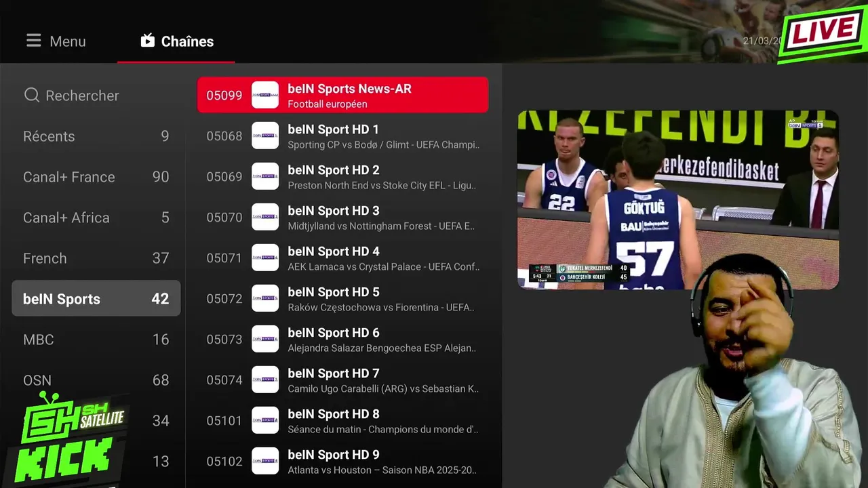The image size is (868, 488).
Task: Open the MBC category
Action: click(96, 340)
